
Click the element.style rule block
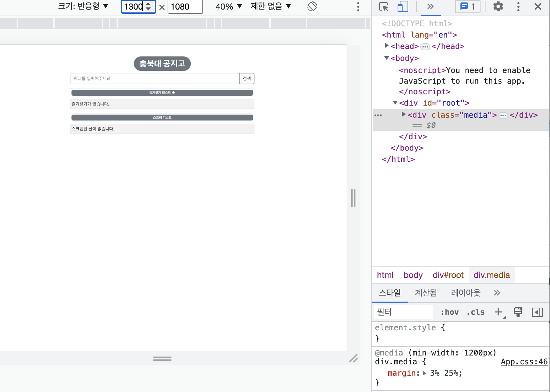[461, 333]
